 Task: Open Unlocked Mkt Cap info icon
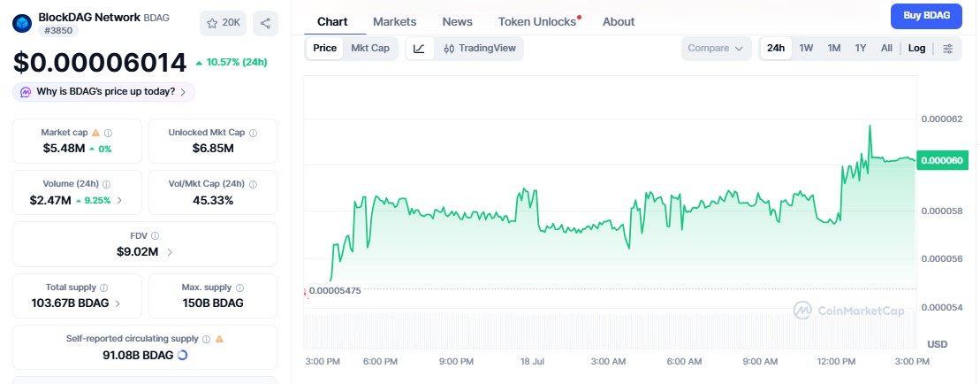[x=253, y=133]
